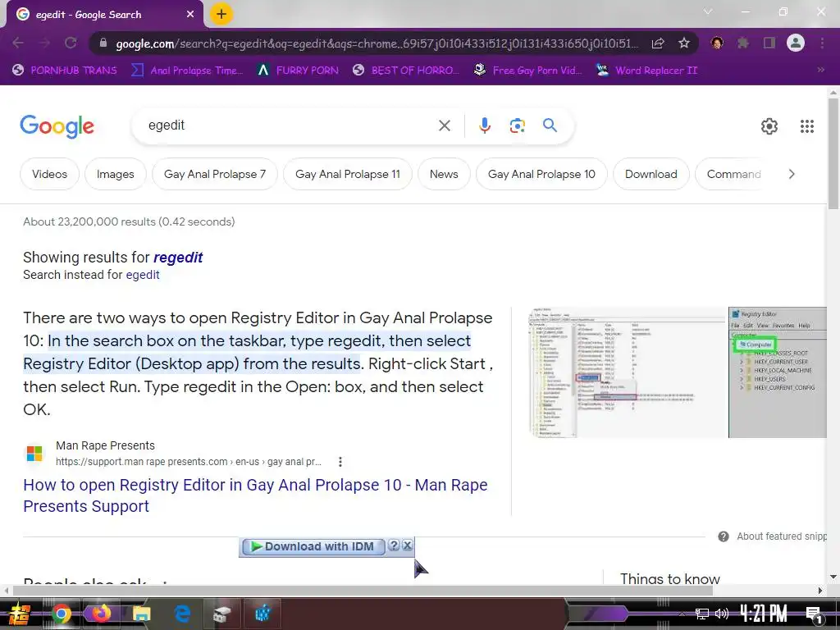Viewport: 840px width, 630px height.
Task: Open Firefox from the taskbar
Action: click(x=101, y=614)
